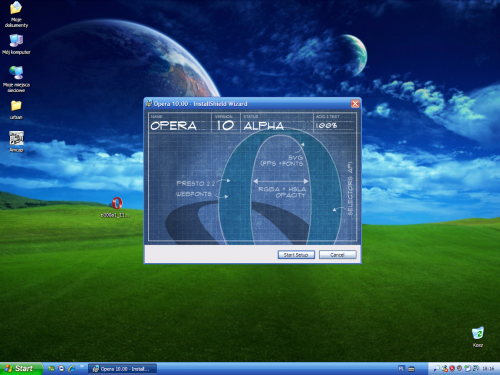The width and height of the screenshot is (500, 375).
Task: Select the Amcap desktop shortcut
Action: point(16,142)
